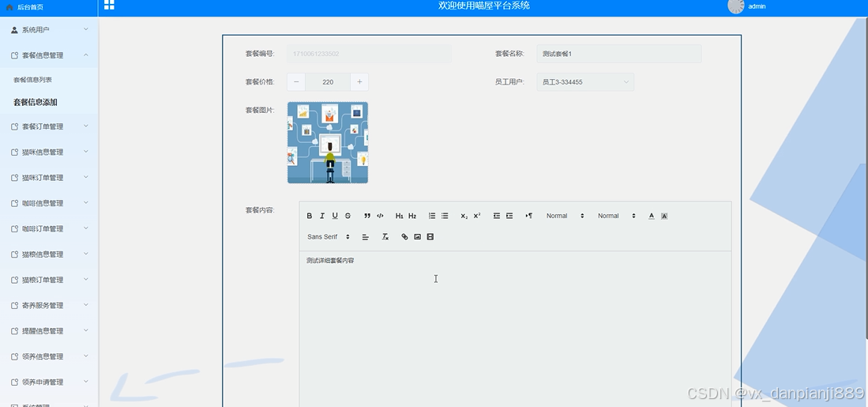Click into the 套餐内容 editor text area
The height and width of the screenshot is (407, 868).
tap(516, 329)
